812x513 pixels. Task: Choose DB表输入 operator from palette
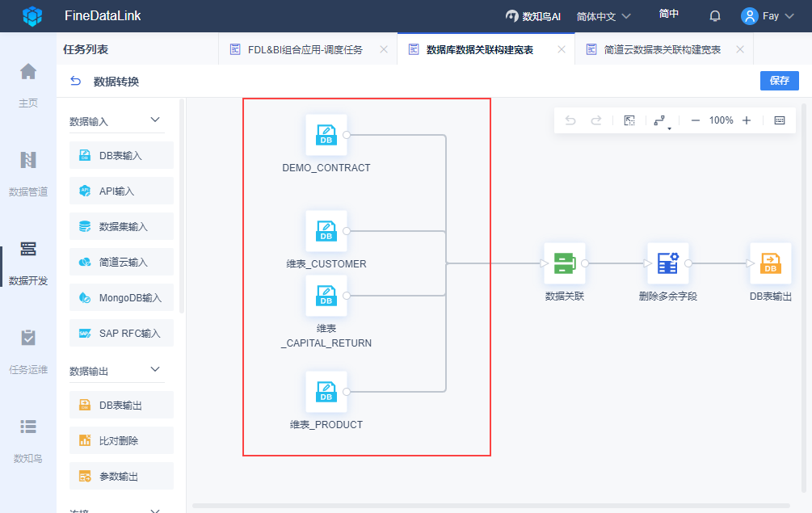[121, 155]
